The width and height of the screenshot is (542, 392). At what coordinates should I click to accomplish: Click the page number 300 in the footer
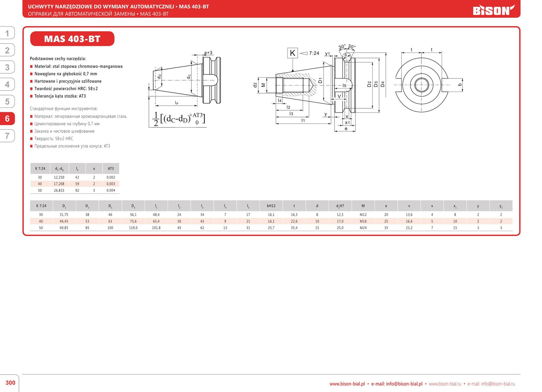coord(10,383)
